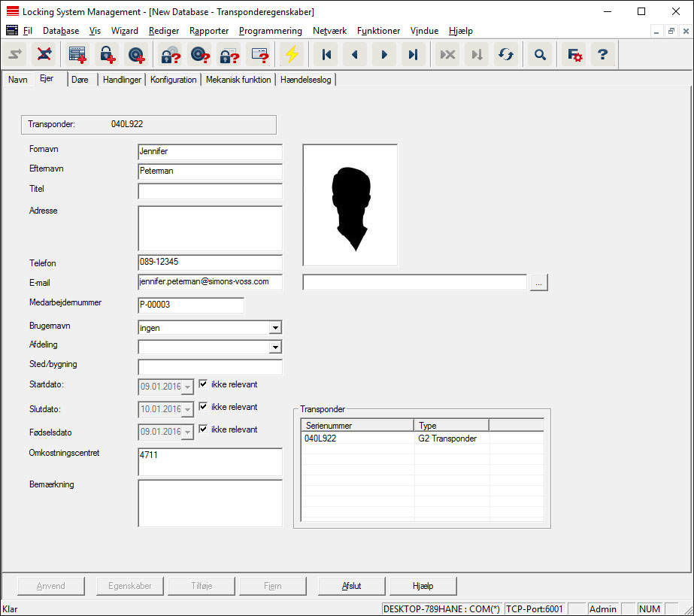
Task: Open the Programmering menu
Action: click(270, 31)
